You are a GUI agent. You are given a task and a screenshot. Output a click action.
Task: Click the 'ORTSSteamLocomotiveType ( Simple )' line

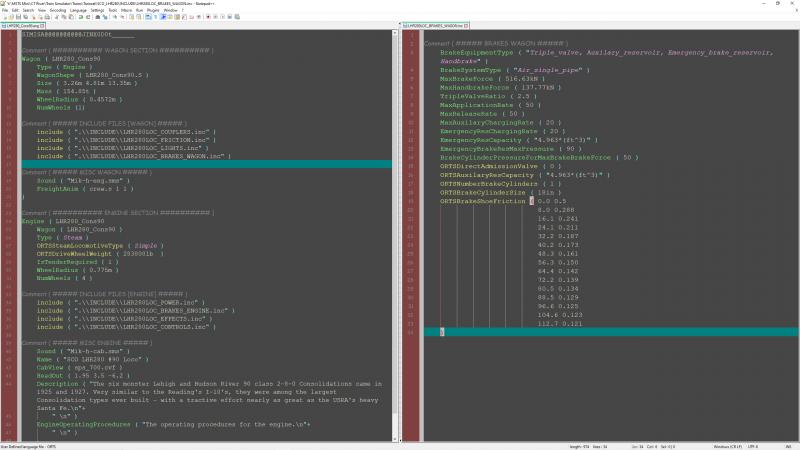(100, 246)
